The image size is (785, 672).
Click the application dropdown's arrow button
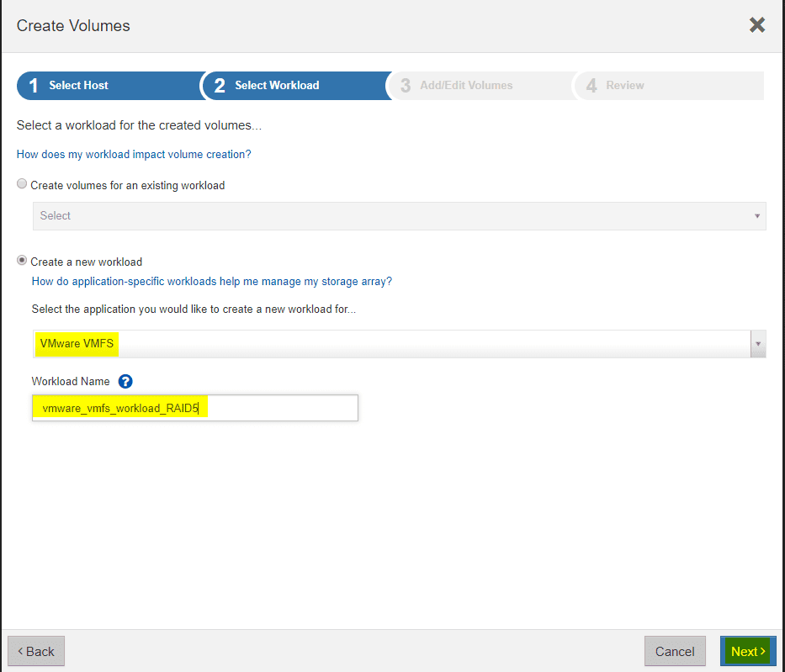coord(756,343)
